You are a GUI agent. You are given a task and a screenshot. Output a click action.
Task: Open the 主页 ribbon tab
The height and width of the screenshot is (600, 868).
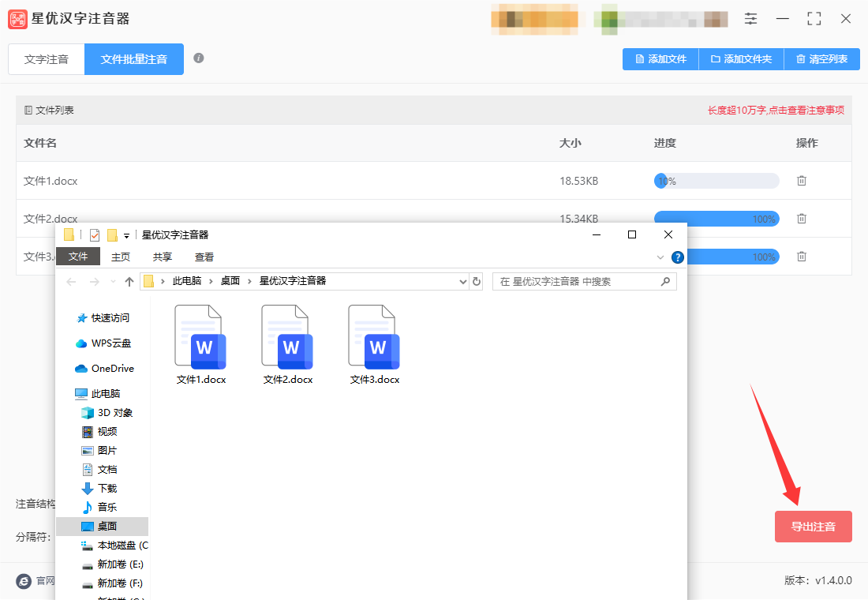[121, 257]
